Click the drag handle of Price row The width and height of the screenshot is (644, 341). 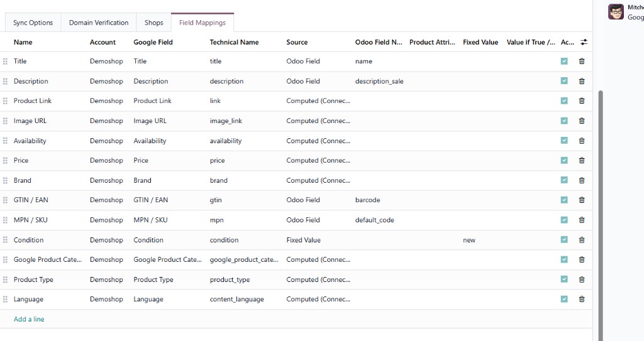5,160
